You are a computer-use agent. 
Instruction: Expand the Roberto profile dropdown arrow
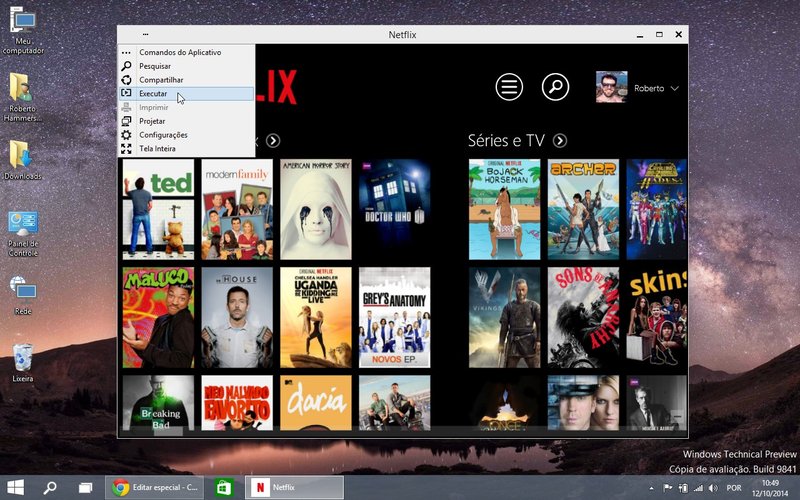point(674,88)
